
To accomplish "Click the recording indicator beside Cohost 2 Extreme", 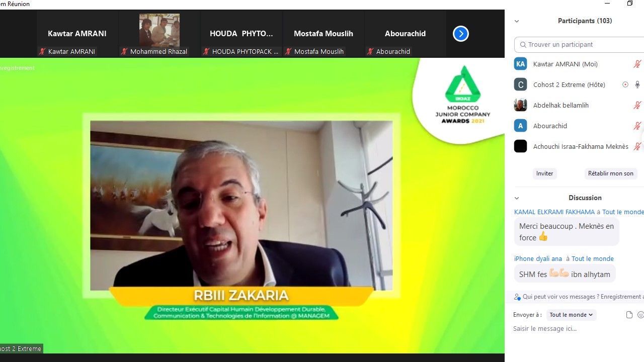I will [x=625, y=84].
